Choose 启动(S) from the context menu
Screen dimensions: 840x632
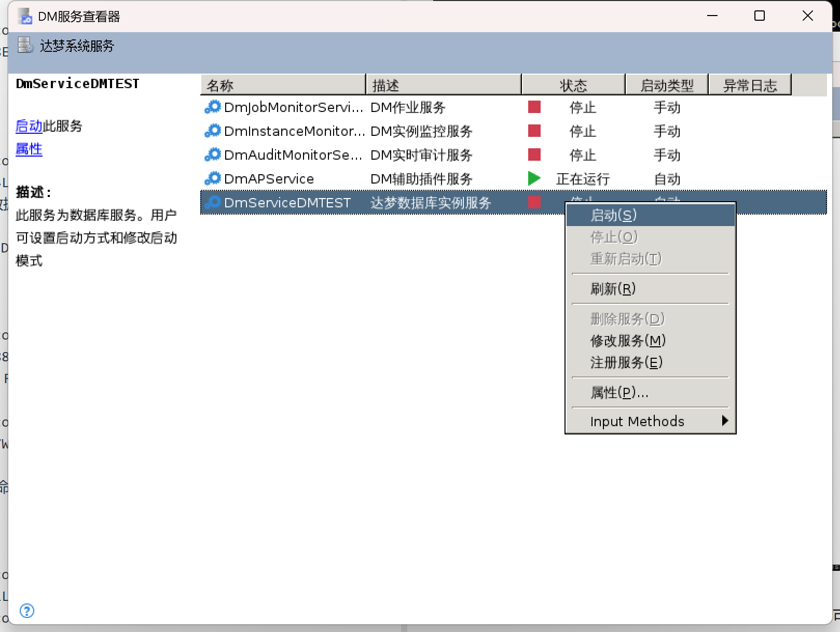[x=651, y=215]
